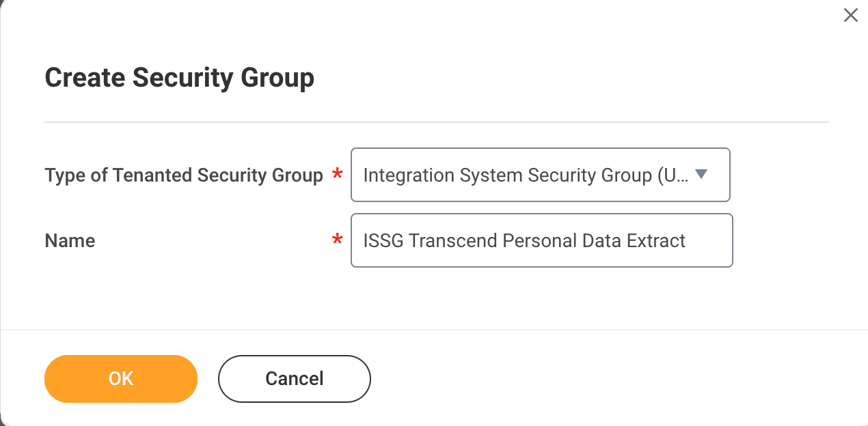Image resolution: width=868 pixels, height=426 pixels.
Task: Click the Create Security Group title
Action: pyautogui.click(x=180, y=77)
